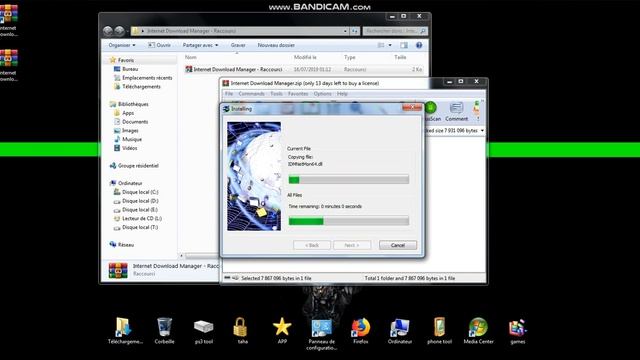Screen dimensions: 640x360
Task: Select Documents library in navigation pane
Action: tap(135, 122)
